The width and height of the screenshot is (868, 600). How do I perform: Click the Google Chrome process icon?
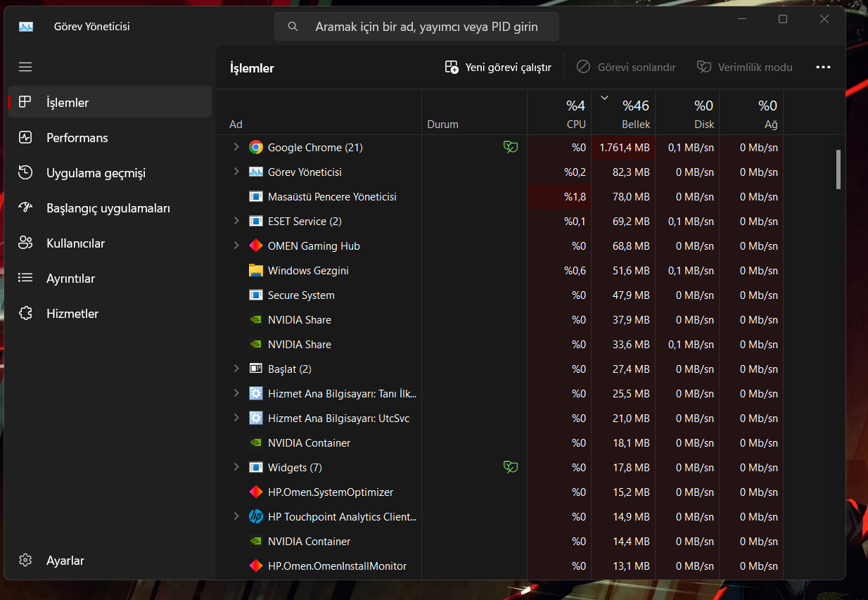(256, 148)
